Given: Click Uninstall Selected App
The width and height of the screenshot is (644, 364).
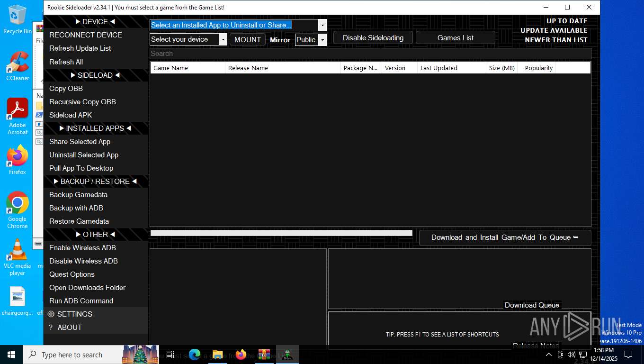Looking at the screenshot, I should pos(96,155).
